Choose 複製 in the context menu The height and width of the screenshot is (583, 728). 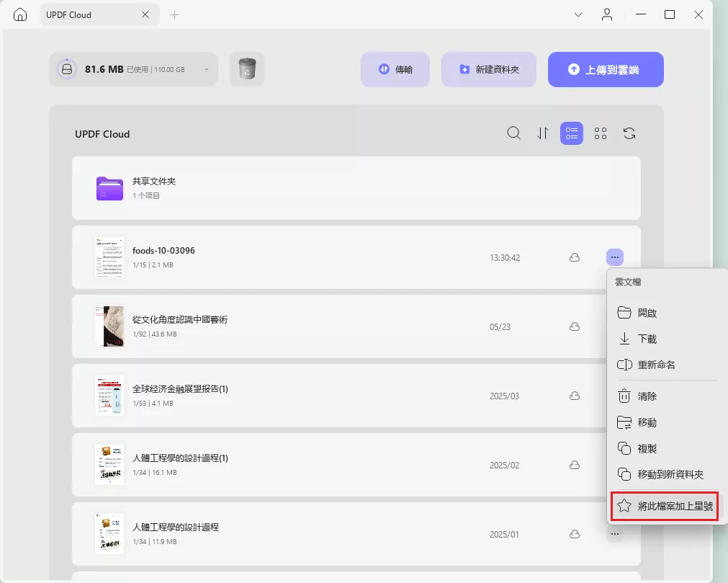[665, 448]
